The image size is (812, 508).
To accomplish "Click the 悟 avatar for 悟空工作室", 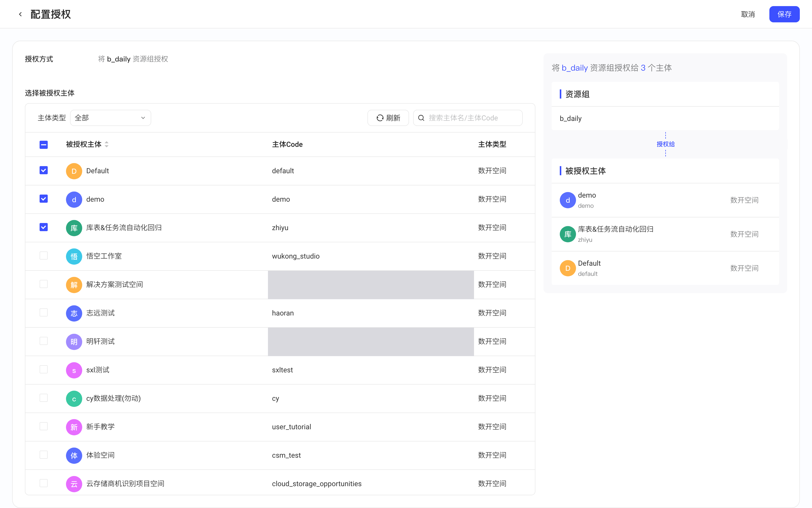I will [x=74, y=256].
